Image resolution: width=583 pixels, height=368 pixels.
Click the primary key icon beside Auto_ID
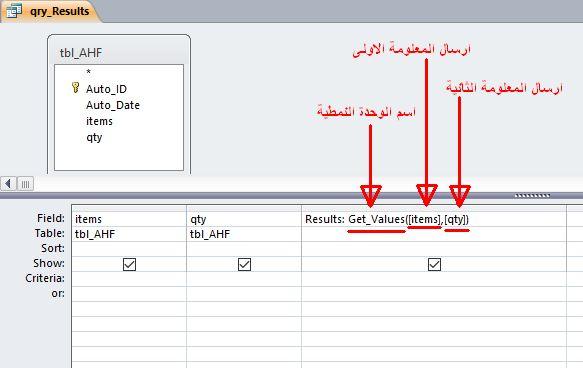(x=75, y=88)
